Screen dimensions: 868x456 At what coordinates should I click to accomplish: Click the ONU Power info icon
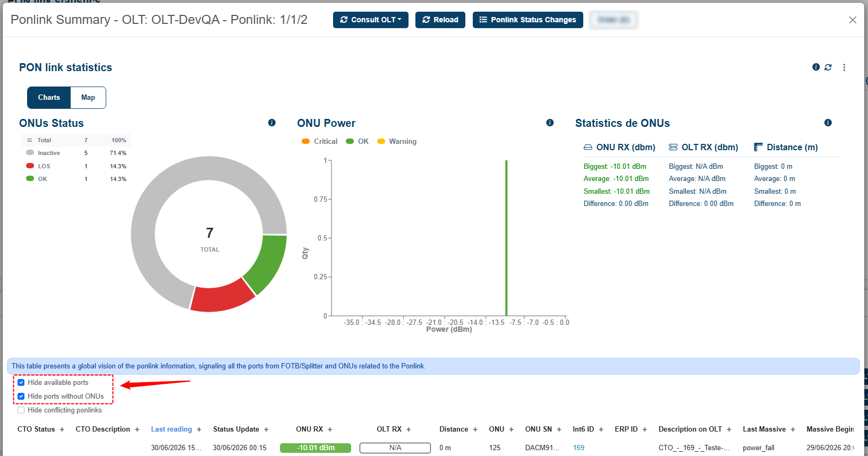click(550, 123)
